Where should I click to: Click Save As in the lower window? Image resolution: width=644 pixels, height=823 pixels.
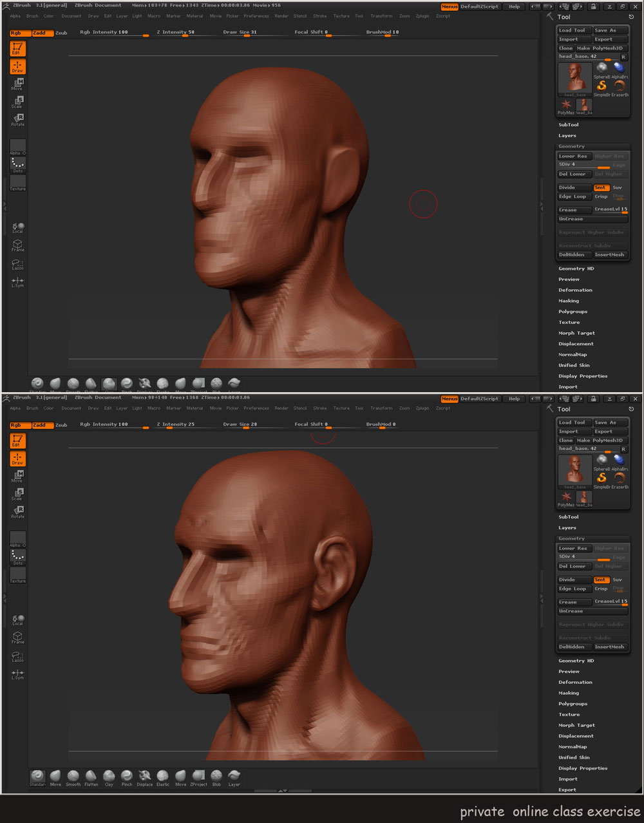(x=611, y=422)
